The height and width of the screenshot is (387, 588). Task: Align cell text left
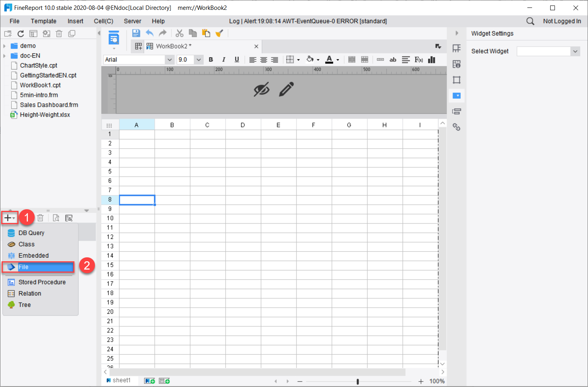253,60
